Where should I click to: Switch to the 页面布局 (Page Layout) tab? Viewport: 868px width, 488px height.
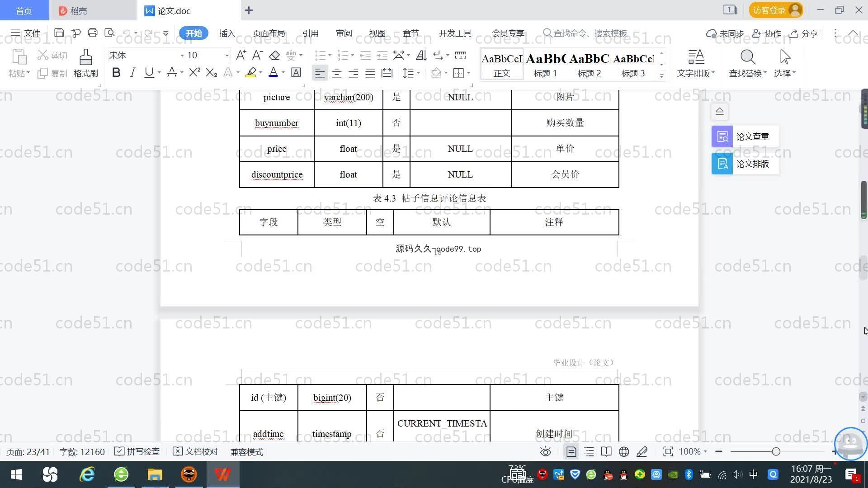click(x=269, y=33)
